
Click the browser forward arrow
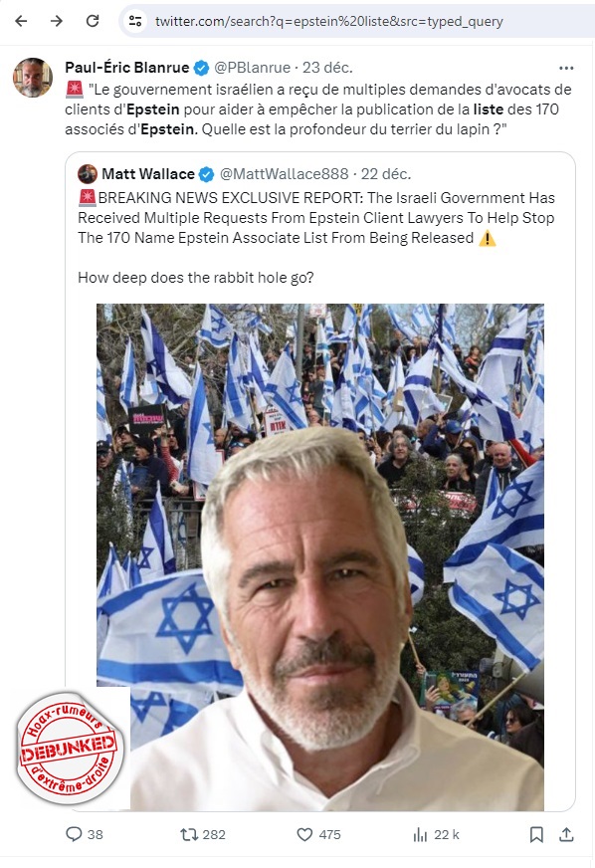pyautogui.click(x=57, y=21)
